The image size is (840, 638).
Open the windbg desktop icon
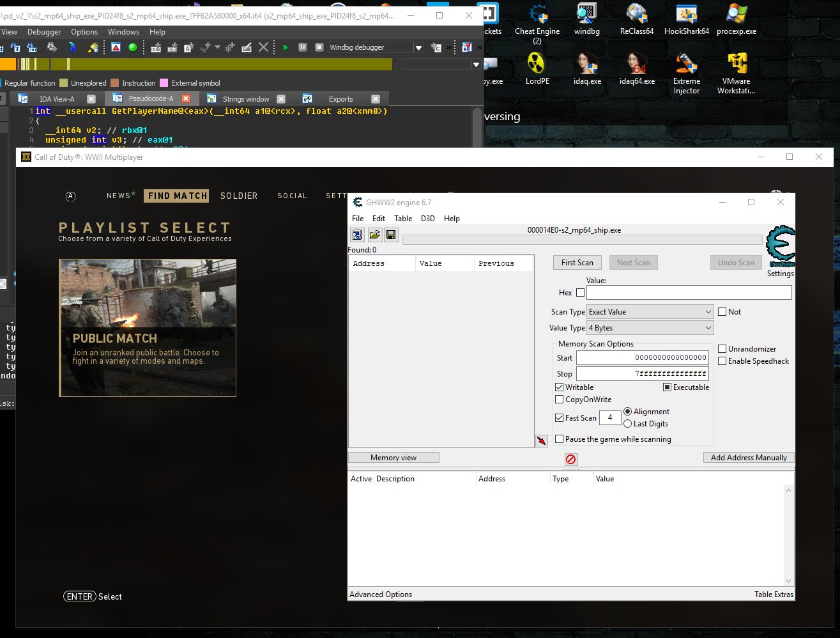point(587,19)
